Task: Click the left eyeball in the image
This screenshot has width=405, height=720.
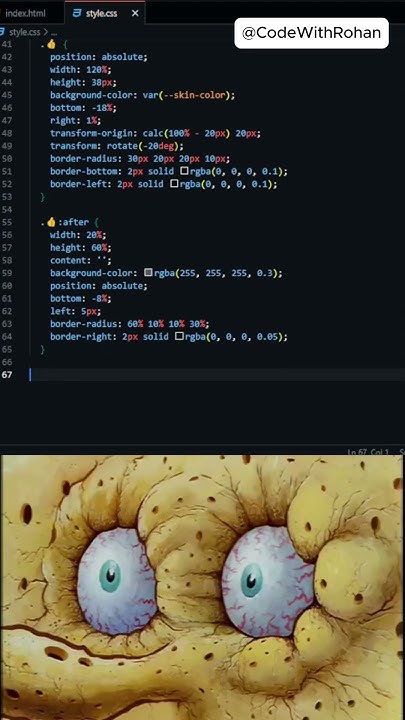Action: [x=116, y=581]
